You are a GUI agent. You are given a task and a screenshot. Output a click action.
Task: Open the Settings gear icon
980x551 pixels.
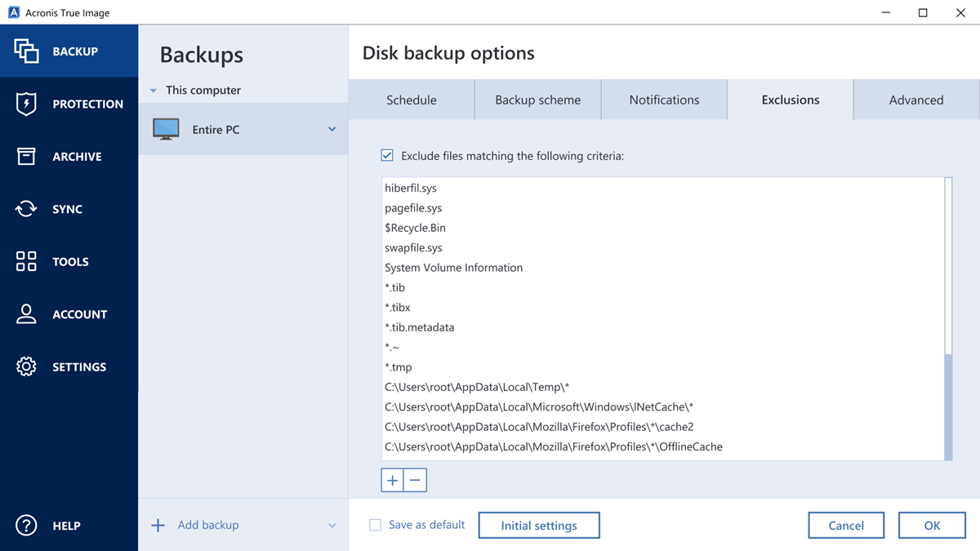pyautogui.click(x=26, y=367)
